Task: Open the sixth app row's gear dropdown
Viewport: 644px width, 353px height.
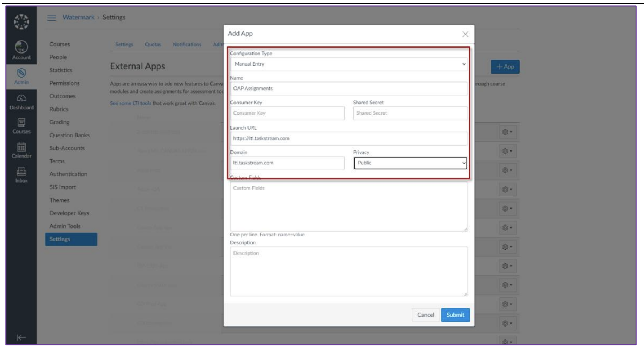Action: (x=507, y=228)
